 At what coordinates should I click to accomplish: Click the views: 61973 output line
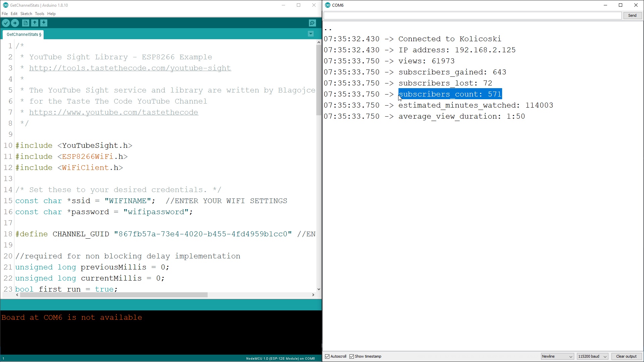[x=427, y=61]
